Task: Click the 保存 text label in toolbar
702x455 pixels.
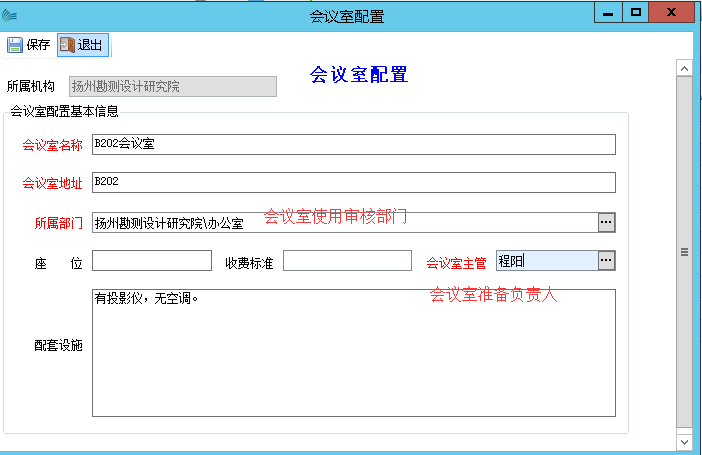Action: pyautogui.click(x=38, y=45)
